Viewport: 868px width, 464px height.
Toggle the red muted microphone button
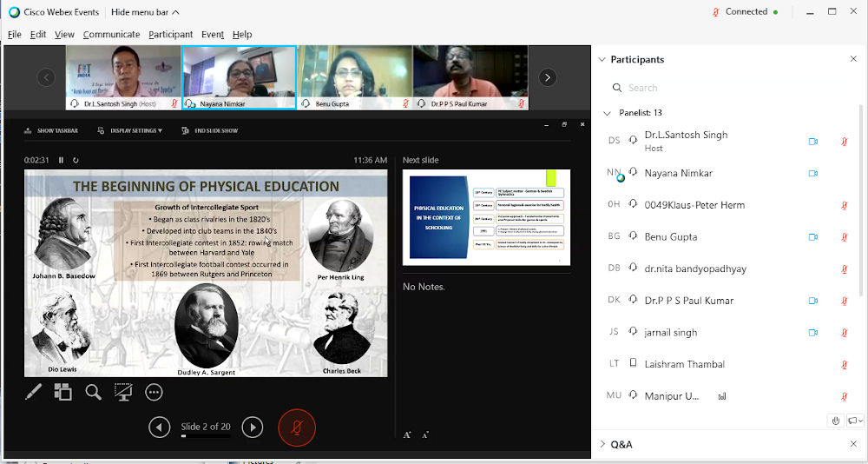click(297, 428)
